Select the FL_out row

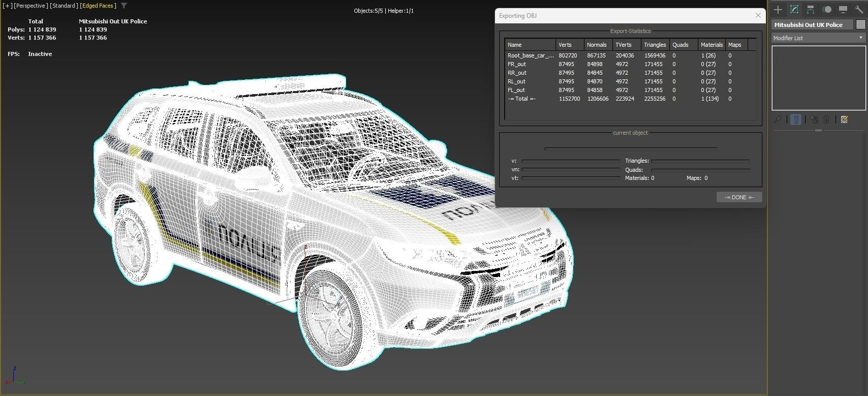click(x=630, y=90)
